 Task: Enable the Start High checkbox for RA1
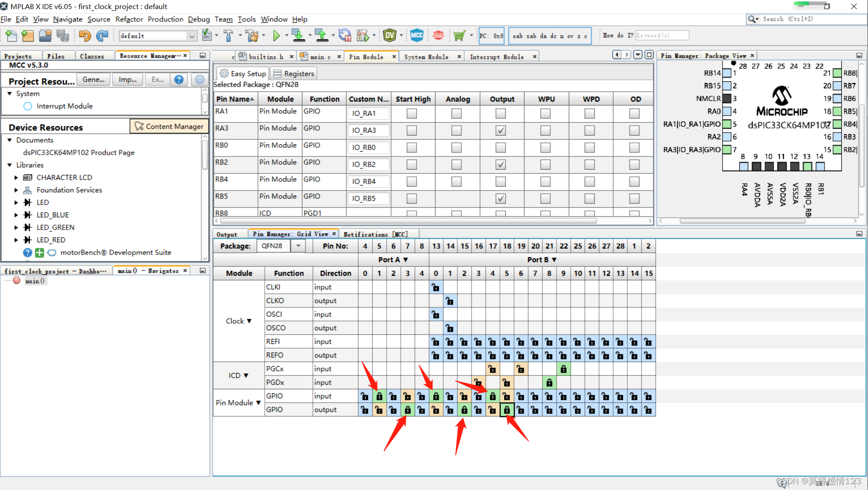[412, 113]
